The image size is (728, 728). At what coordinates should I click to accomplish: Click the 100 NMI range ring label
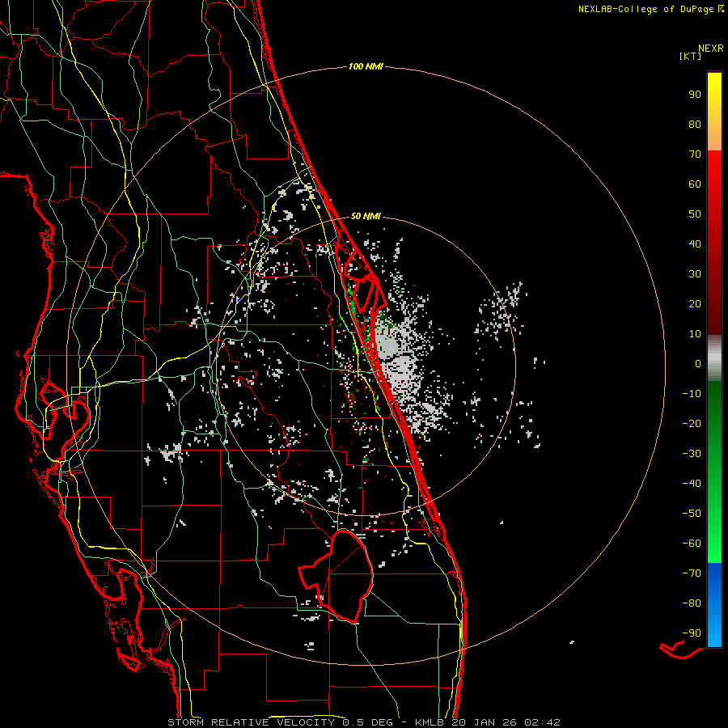(366, 67)
